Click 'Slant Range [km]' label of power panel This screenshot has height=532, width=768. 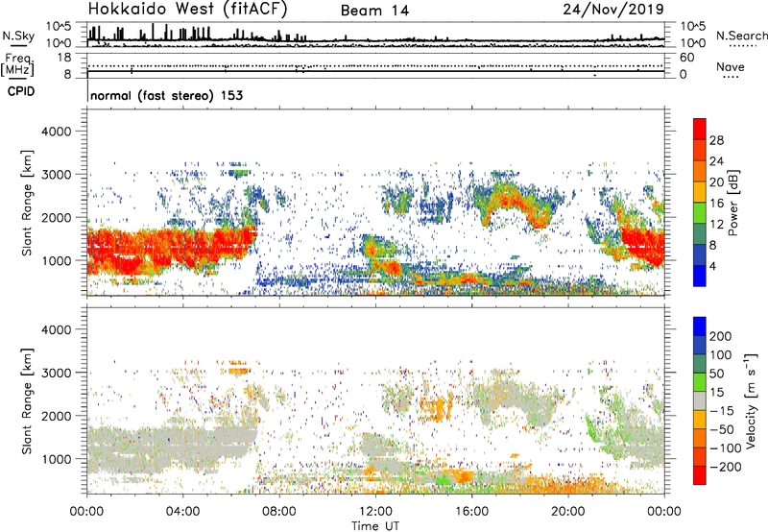click(x=27, y=203)
